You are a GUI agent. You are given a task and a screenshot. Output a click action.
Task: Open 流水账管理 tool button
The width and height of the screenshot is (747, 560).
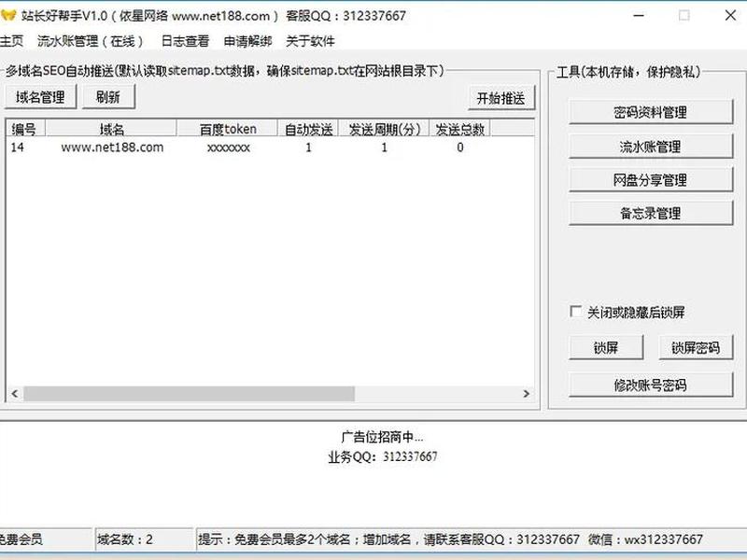click(x=650, y=147)
